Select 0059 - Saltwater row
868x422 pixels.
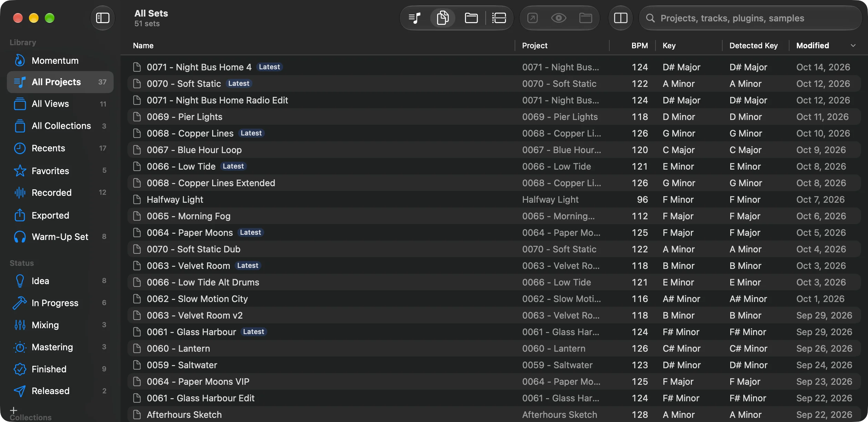(494, 365)
